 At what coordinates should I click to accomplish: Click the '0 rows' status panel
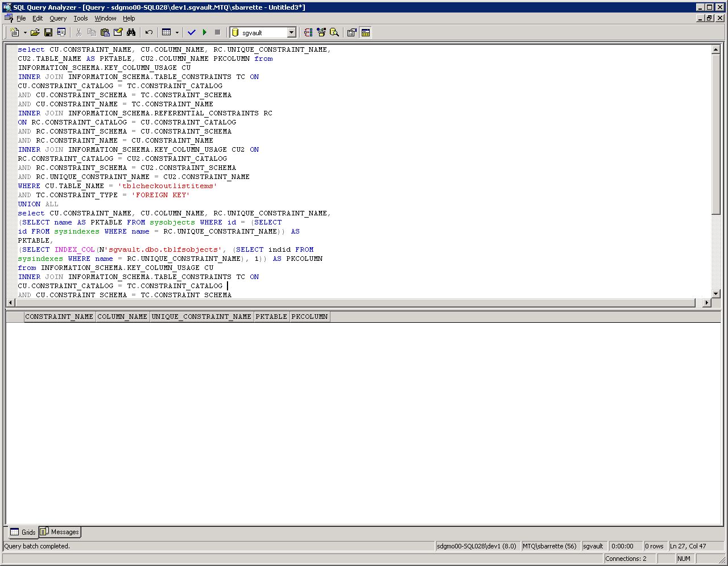(655, 546)
